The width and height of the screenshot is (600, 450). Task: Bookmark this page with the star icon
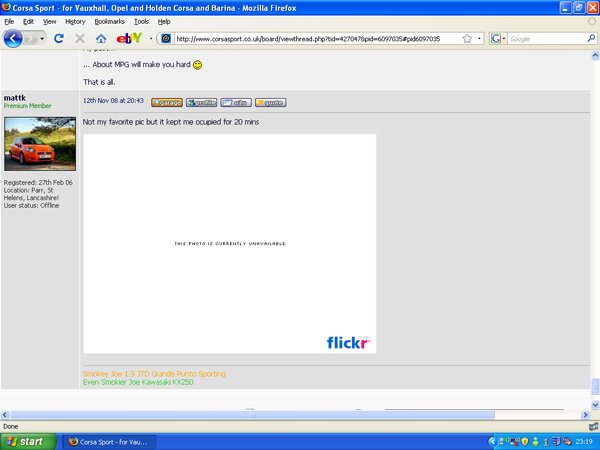point(467,38)
